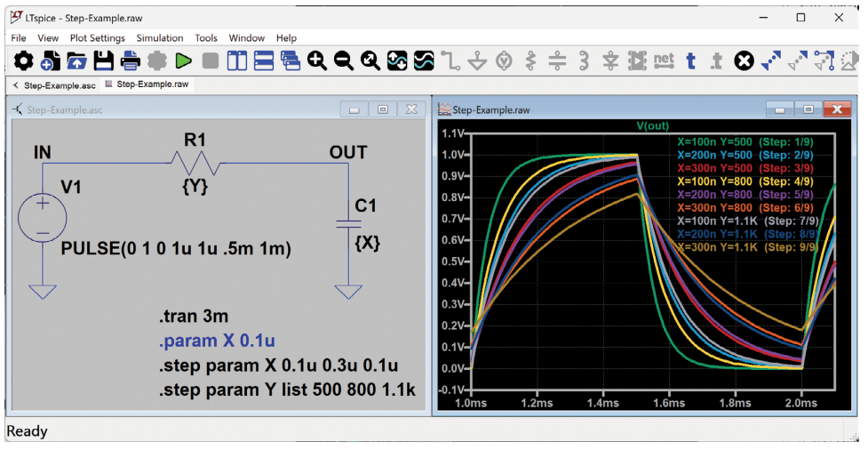Click the V1 voltage source symbol
This screenshot has width=868, height=450.
coord(43,218)
